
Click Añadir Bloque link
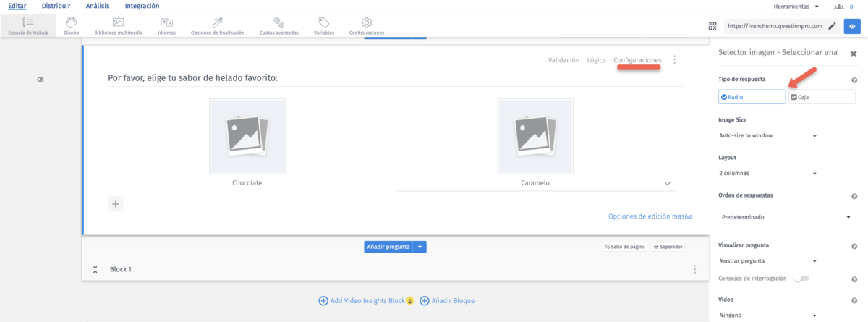(x=447, y=300)
